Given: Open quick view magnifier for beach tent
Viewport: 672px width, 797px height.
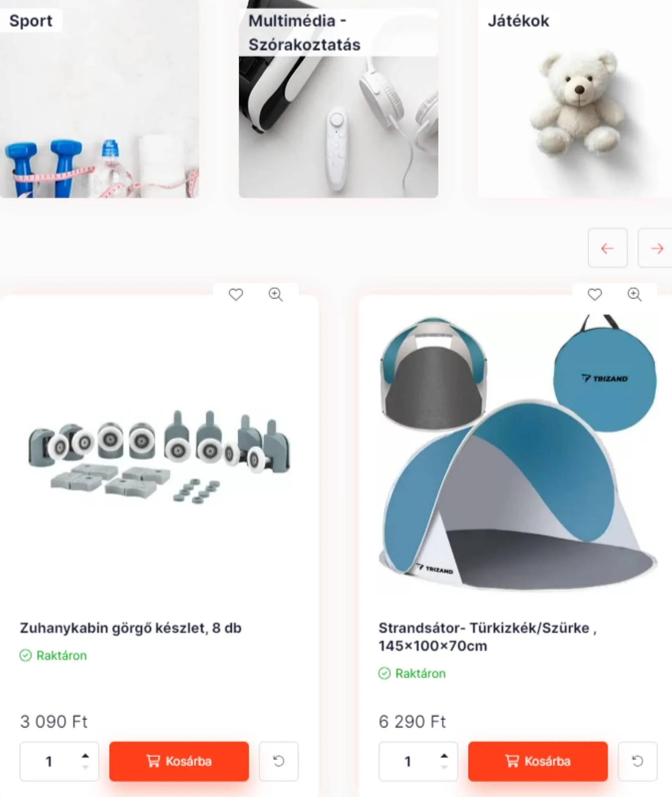Looking at the screenshot, I should pyautogui.click(x=635, y=295).
